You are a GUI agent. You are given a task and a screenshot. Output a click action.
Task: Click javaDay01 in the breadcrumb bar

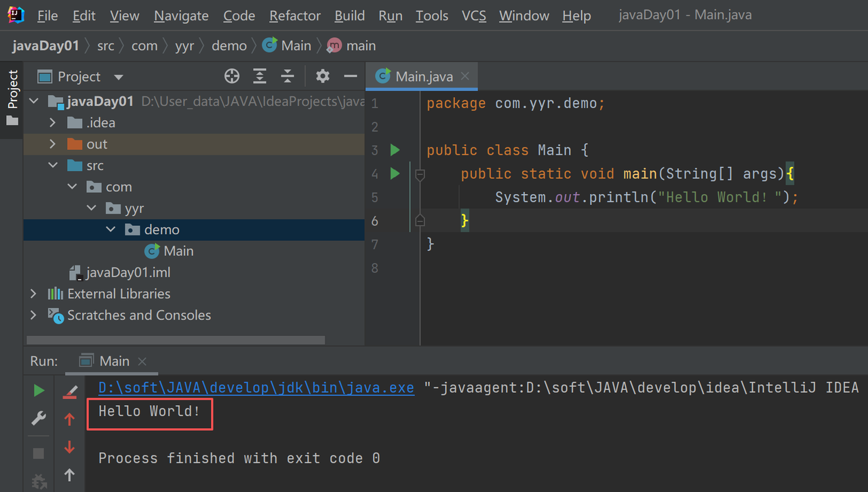(x=45, y=45)
